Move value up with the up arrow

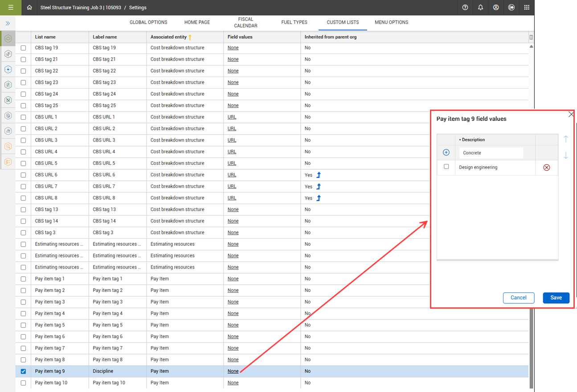(566, 139)
